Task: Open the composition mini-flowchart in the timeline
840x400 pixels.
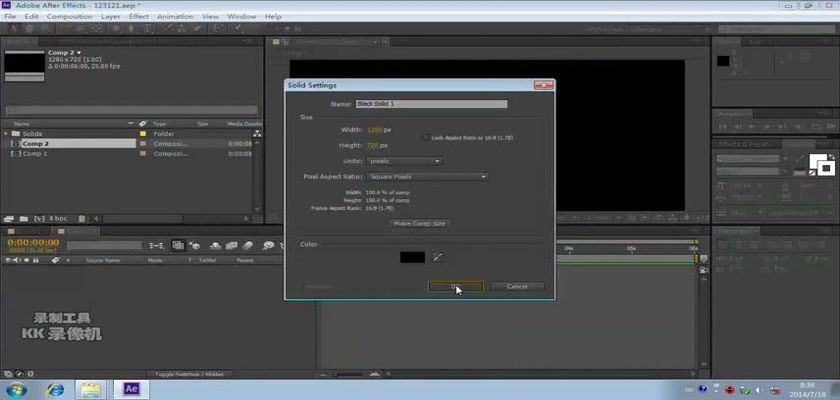Action: [x=156, y=245]
